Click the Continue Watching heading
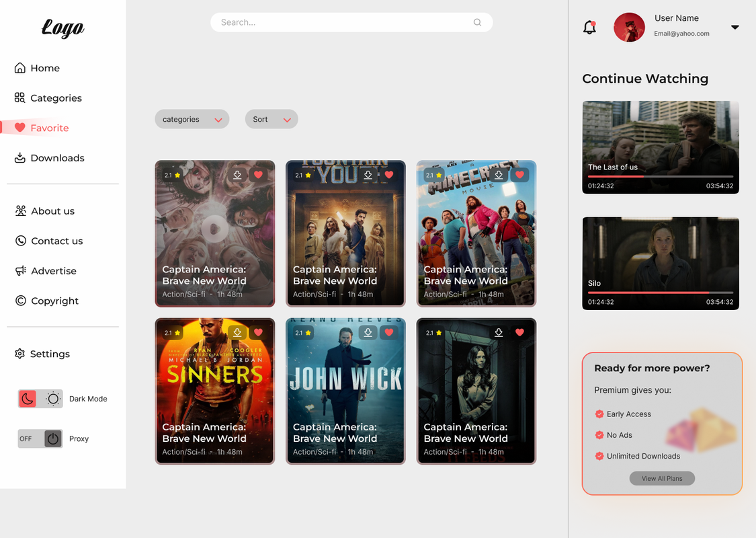The height and width of the screenshot is (538, 756). [645, 79]
